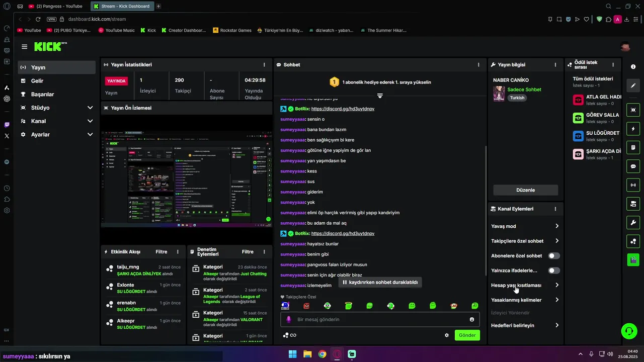
Task: Click the infinity points icon below message box
Action: [293, 335]
